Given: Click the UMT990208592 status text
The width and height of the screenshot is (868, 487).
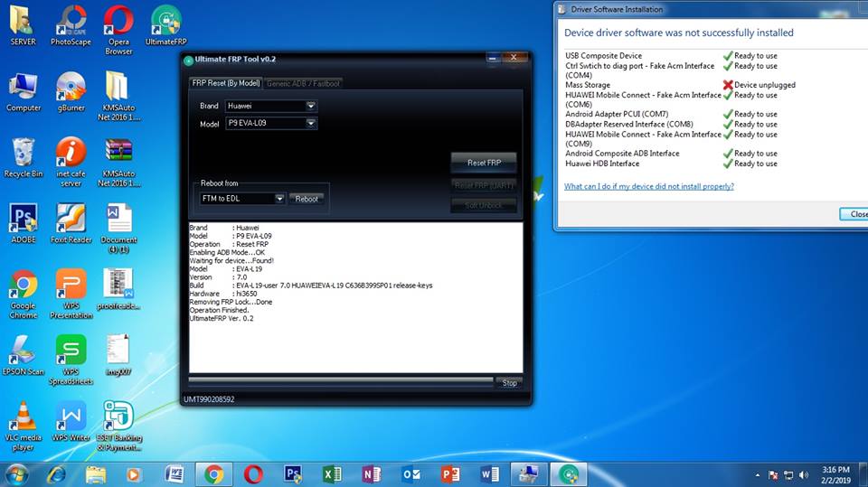Looking at the screenshot, I should click(209, 399).
